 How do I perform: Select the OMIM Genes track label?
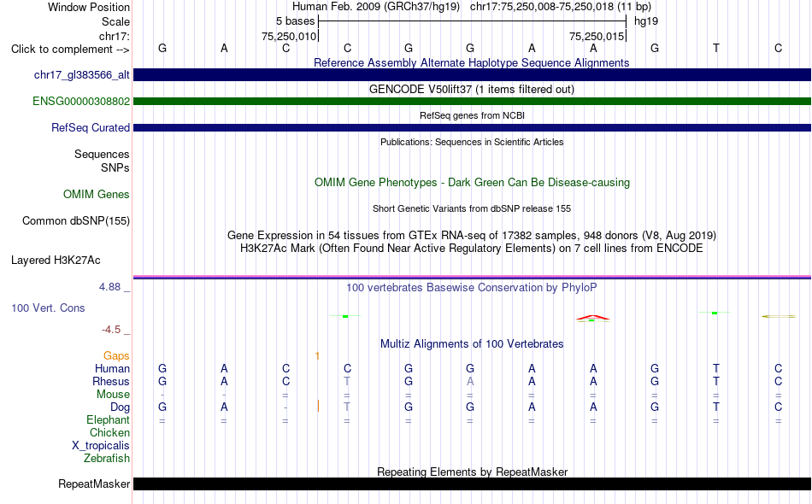click(x=97, y=194)
